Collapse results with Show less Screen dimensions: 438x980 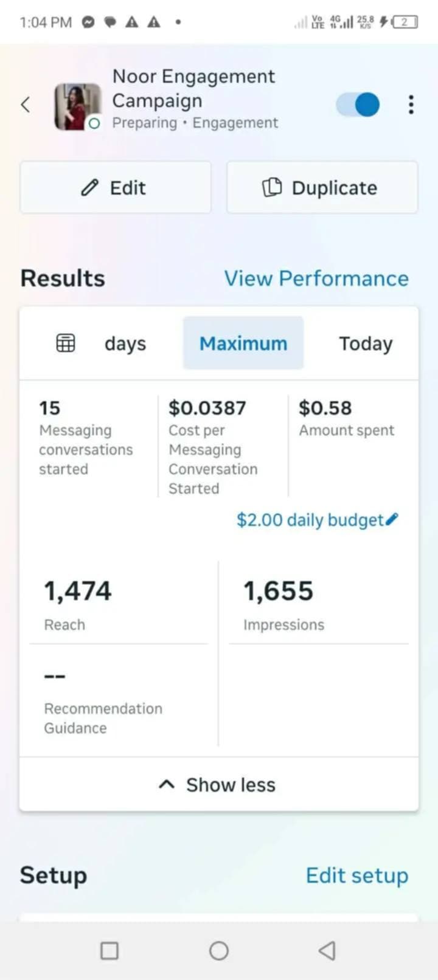[231, 785]
